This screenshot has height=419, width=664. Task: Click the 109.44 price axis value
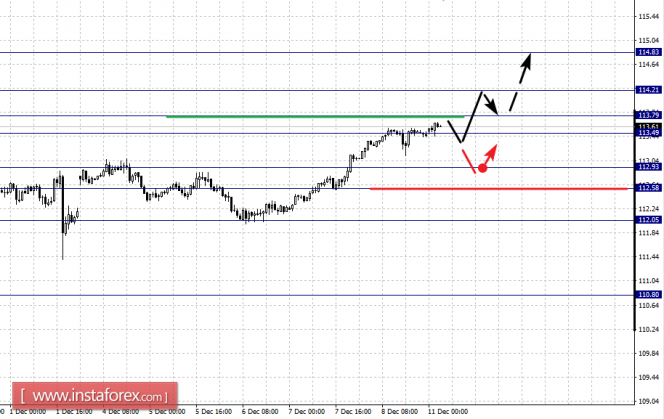tap(649, 377)
